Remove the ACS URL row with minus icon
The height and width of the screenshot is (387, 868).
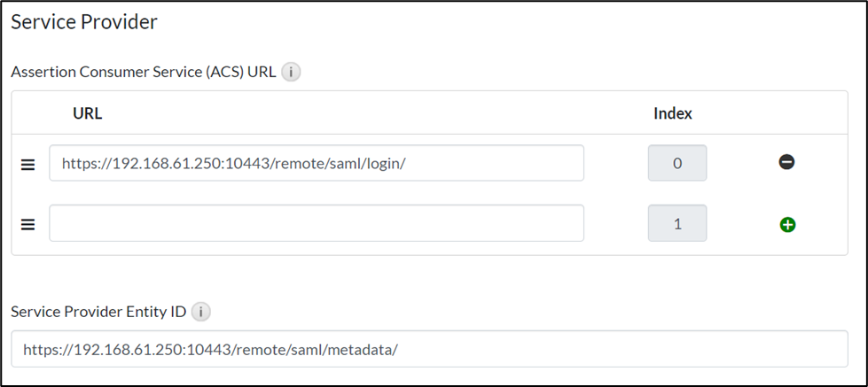pos(786,163)
